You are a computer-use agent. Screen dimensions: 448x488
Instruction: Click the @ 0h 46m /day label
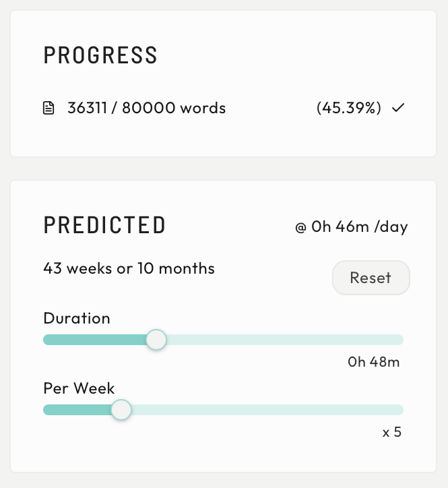(351, 226)
